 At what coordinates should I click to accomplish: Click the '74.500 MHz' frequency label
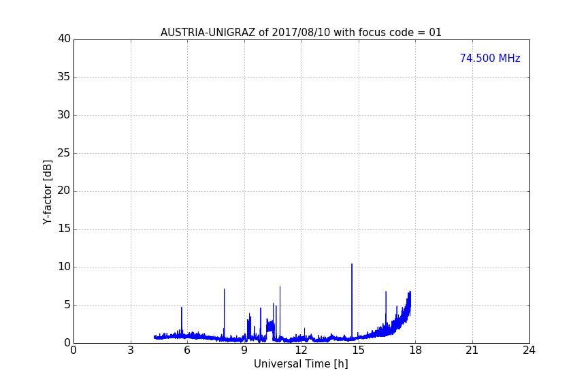490,58
